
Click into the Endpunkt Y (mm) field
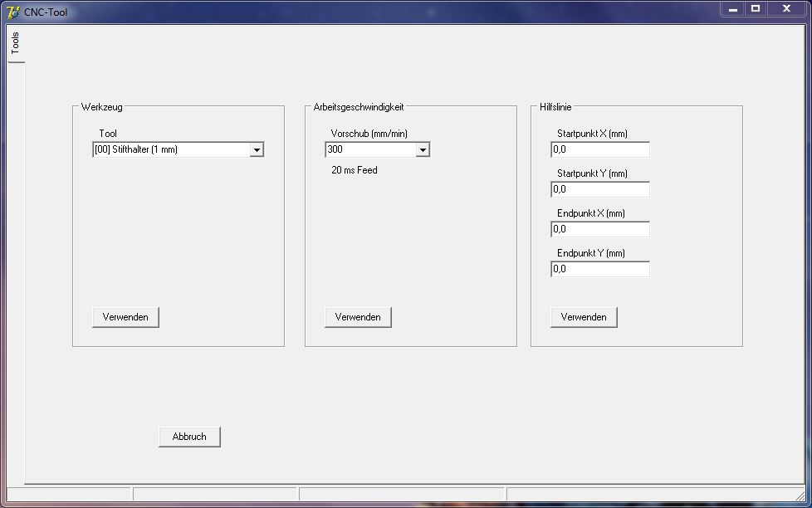click(x=599, y=269)
